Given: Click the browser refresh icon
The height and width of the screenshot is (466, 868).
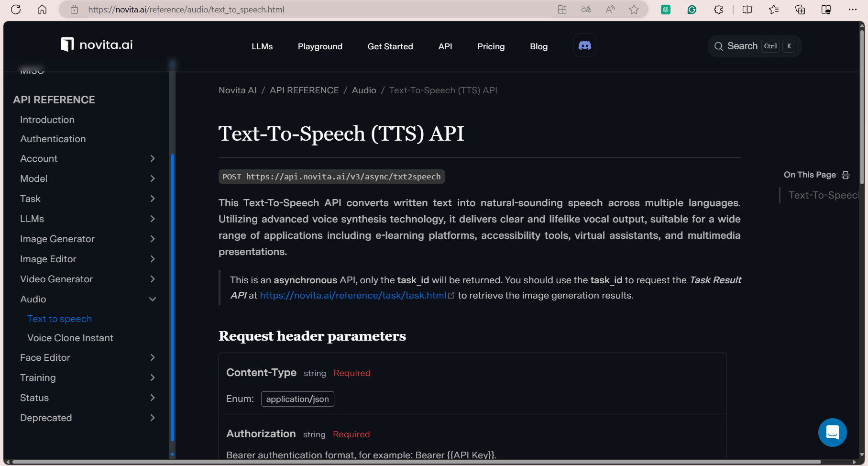Looking at the screenshot, I should pos(16,10).
